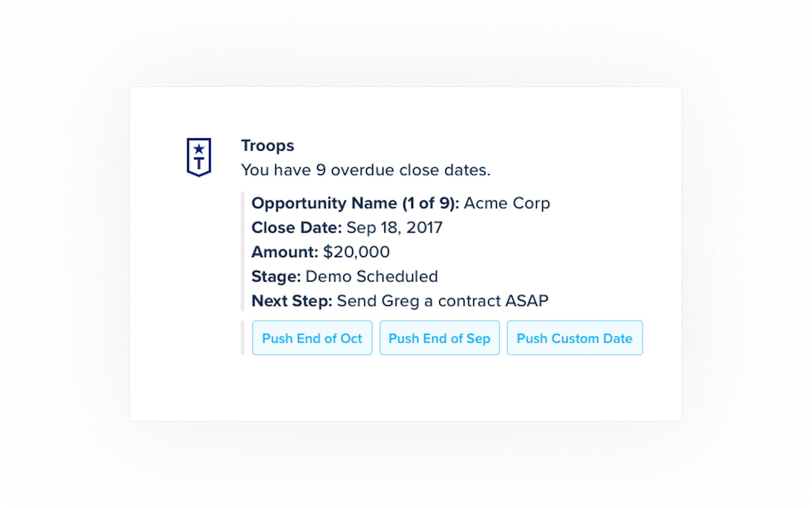This screenshot has height=508, width=812.
Task: Click the Stage field label
Action: pyautogui.click(x=276, y=276)
